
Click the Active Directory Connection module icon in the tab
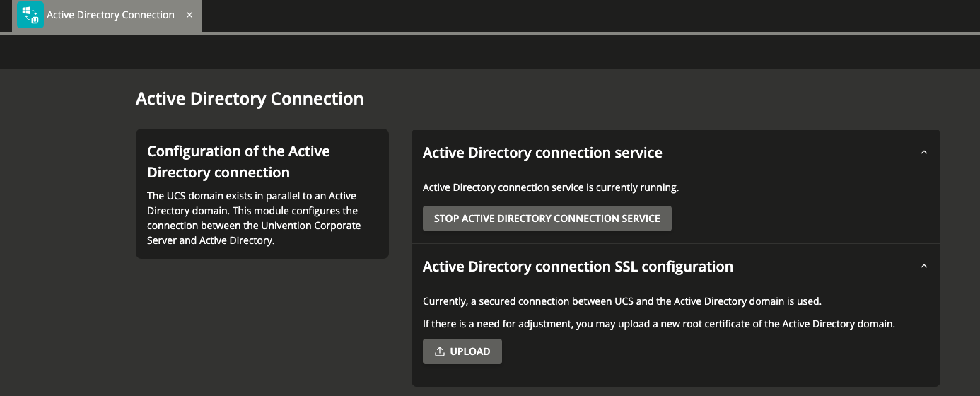(x=30, y=15)
